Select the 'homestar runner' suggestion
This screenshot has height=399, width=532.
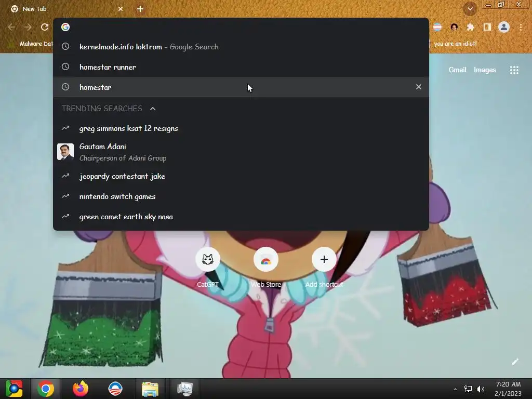click(x=241, y=67)
